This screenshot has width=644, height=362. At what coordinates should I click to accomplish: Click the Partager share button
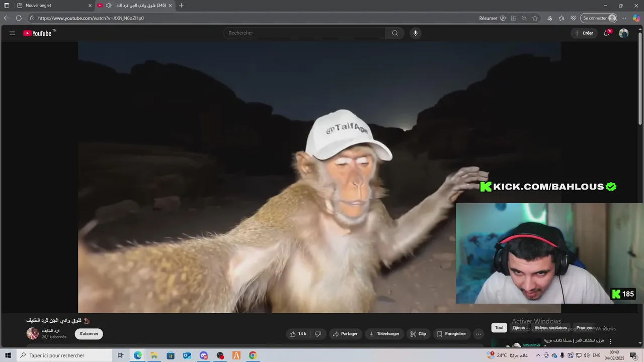tap(346, 334)
